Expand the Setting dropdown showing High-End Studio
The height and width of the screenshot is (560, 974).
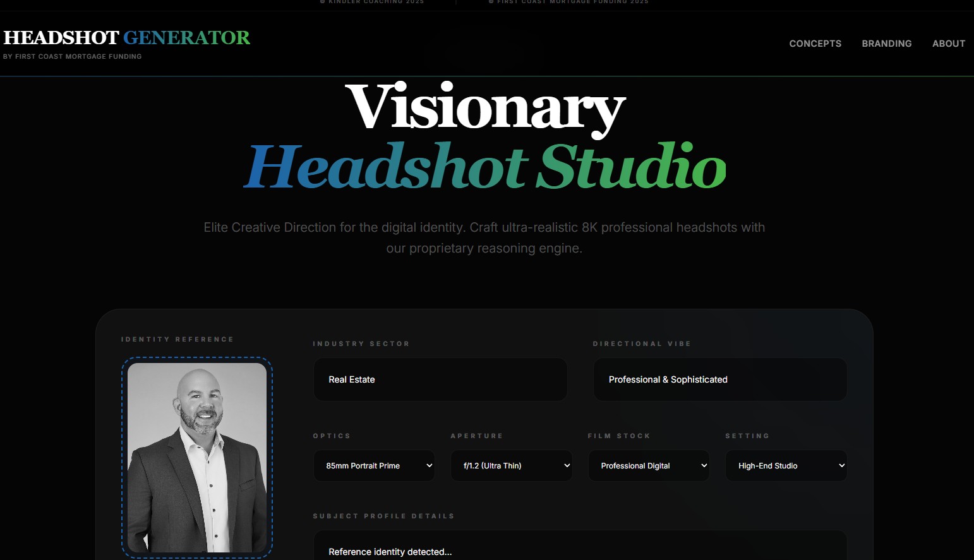pyautogui.click(x=786, y=466)
